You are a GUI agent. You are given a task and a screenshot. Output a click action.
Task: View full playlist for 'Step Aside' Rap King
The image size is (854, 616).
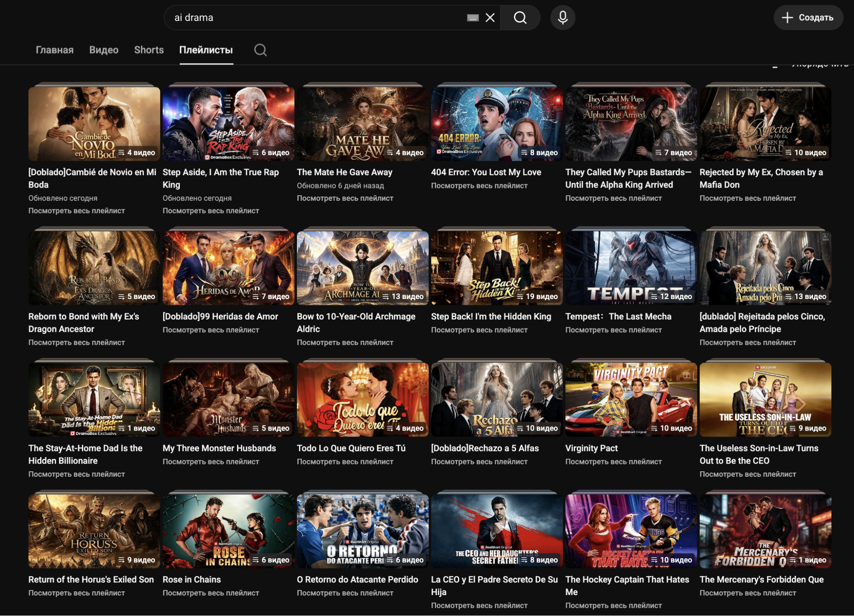tap(211, 211)
